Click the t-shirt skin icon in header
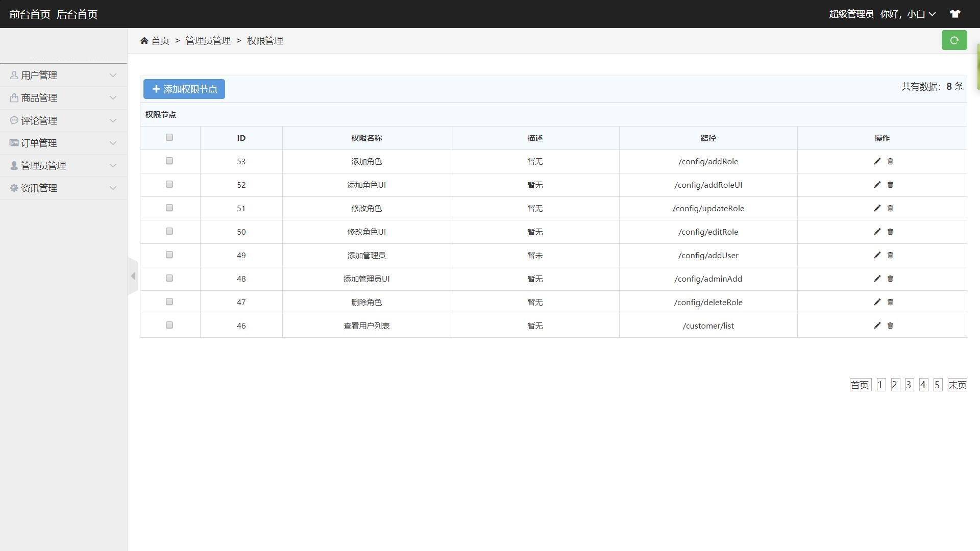This screenshot has width=980, height=551. point(955,14)
